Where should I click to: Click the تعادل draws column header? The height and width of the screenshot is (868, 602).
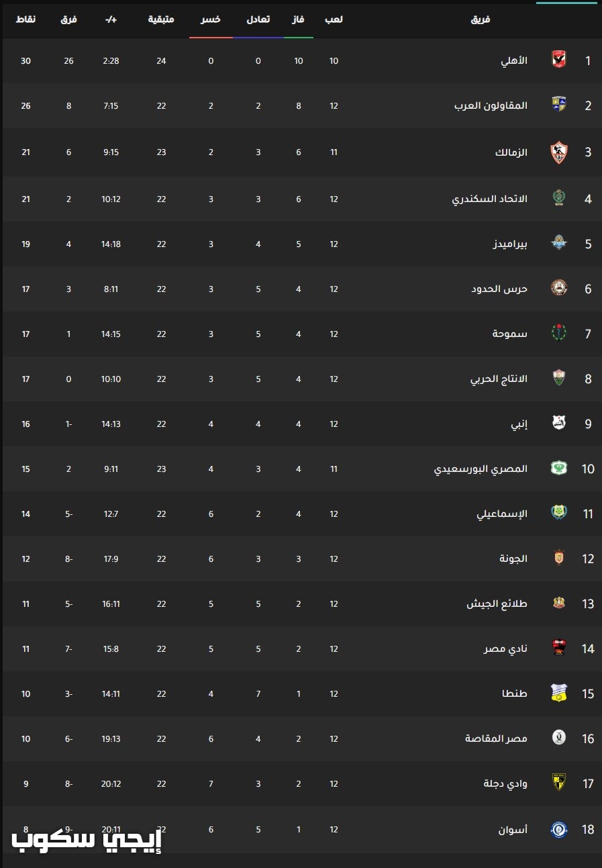[x=258, y=20]
